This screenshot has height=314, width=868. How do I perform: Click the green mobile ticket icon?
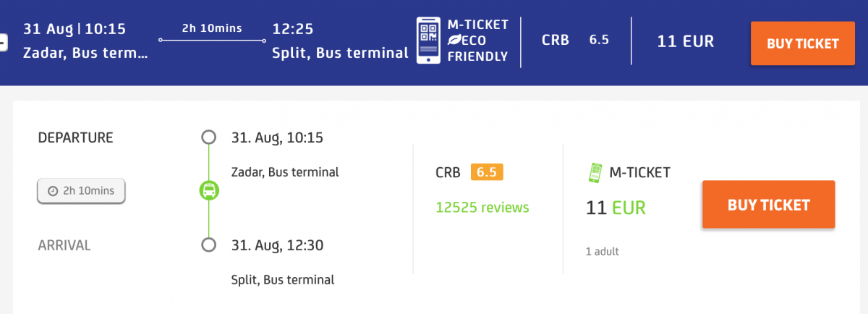click(595, 173)
